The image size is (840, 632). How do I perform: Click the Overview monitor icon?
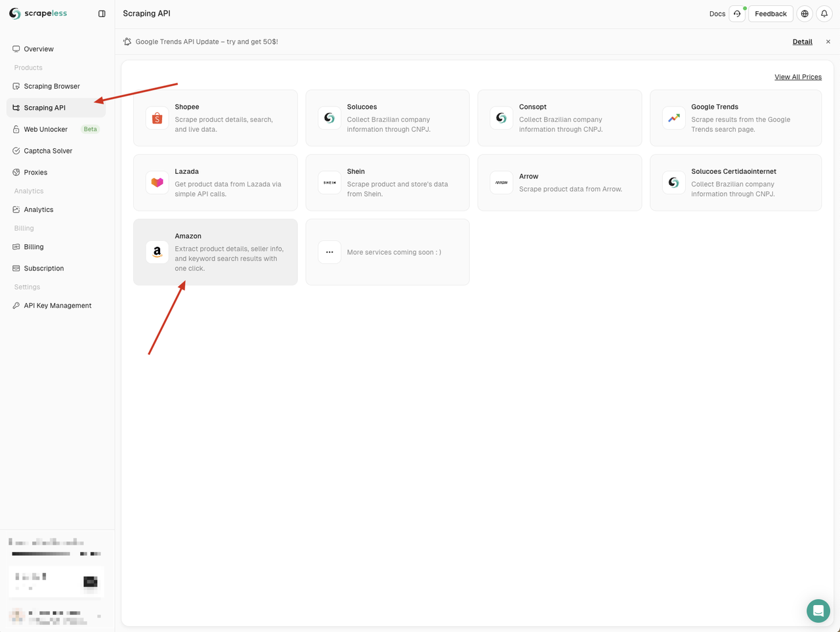coord(16,49)
